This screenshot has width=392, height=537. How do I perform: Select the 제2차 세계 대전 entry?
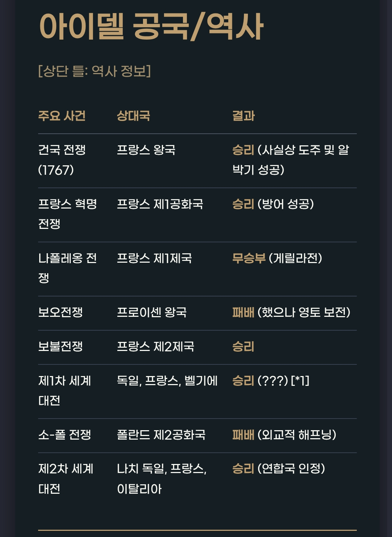[66, 479]
